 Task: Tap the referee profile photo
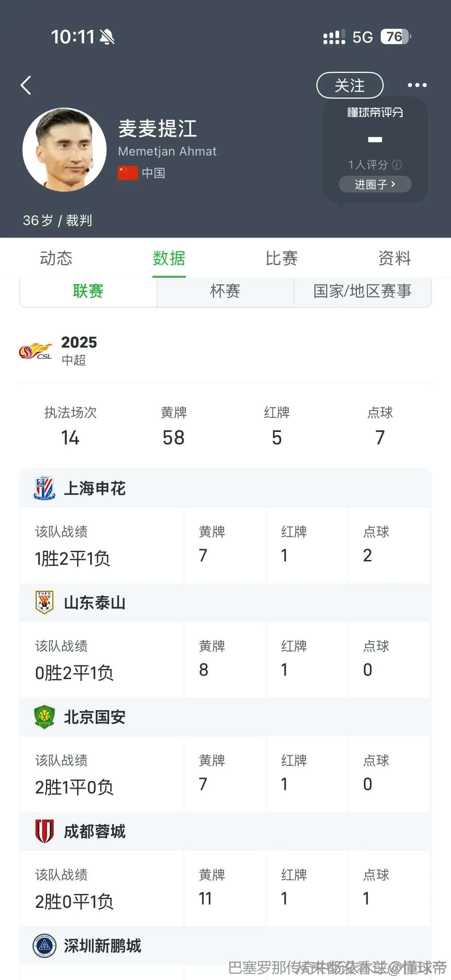click(64, 150)
